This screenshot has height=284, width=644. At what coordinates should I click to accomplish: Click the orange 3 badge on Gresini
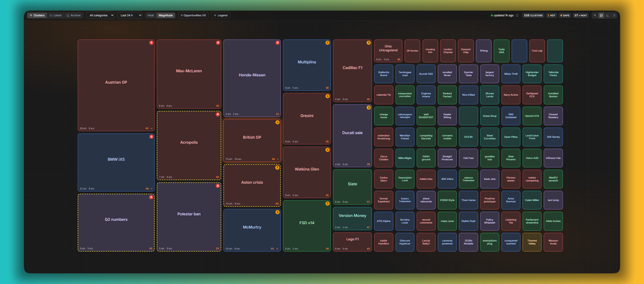[327, 96]
